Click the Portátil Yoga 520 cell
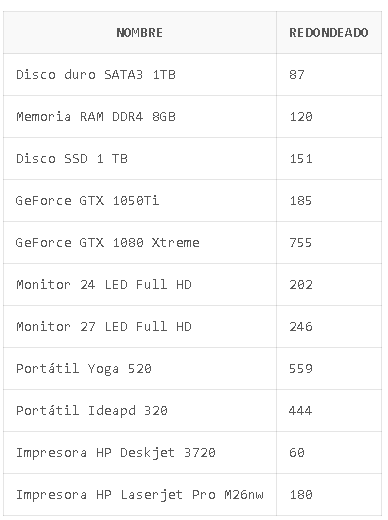The height and width of the screenshot is (520, 388). (140, 368)
